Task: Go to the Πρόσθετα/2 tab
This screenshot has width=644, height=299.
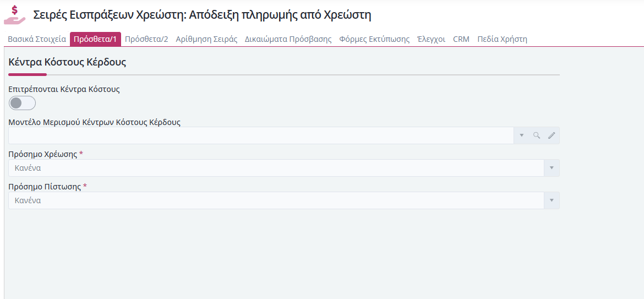Action: coord(146,40)
